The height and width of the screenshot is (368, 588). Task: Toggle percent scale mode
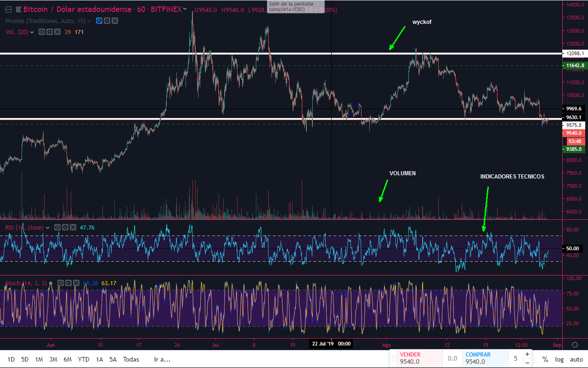click(545, 359)
